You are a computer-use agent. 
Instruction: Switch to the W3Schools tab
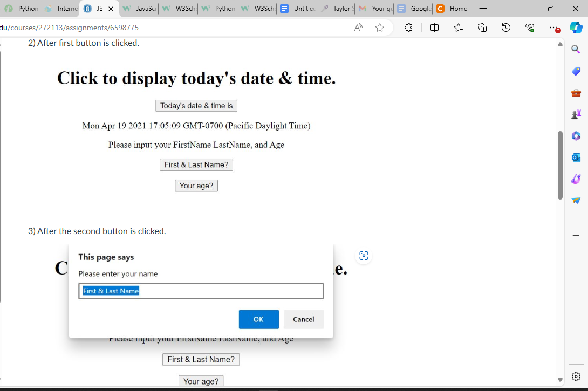[177, 9]
